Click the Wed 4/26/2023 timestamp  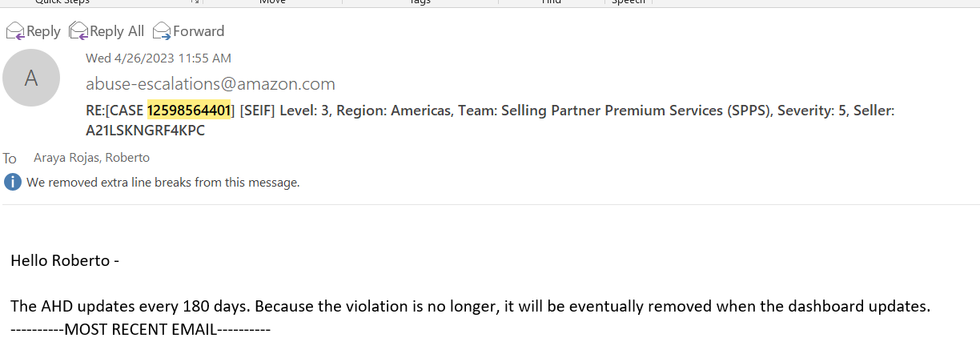pyautogui.click(x=159, y=58)
